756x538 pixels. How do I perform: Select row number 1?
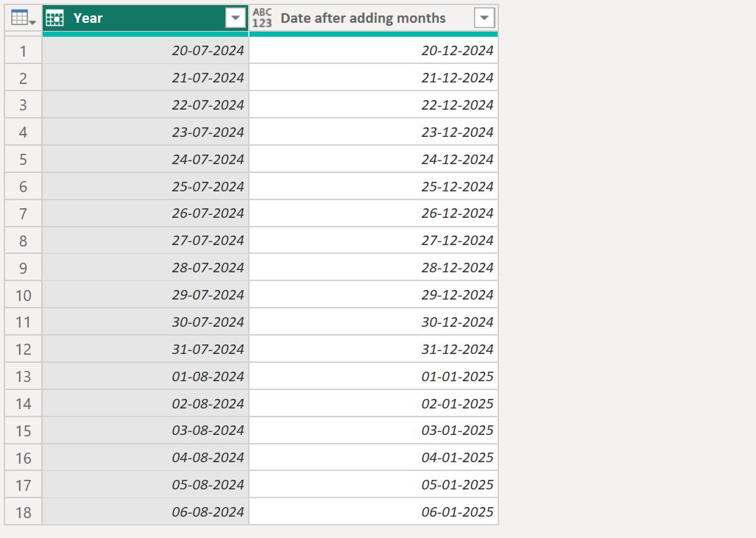[x=23, y=50]
